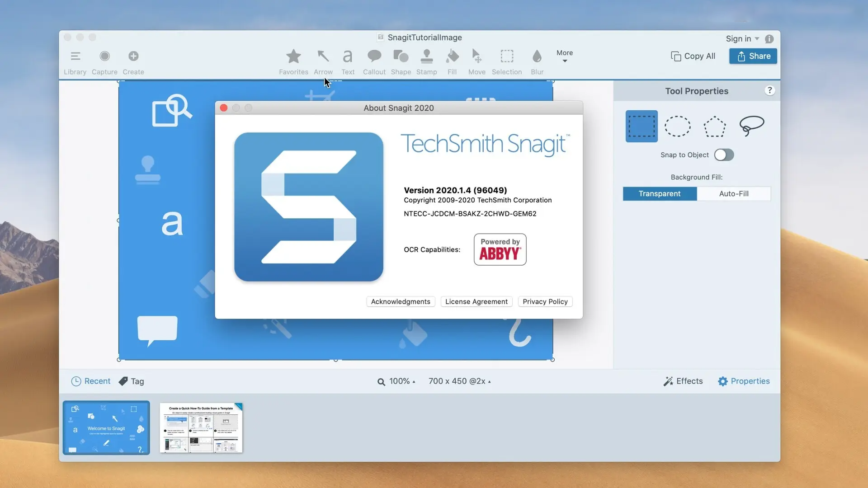The width and height of the screenshot is (868, 488).
Task: Select the Callout tool
Action: click(x=374, y=62)
